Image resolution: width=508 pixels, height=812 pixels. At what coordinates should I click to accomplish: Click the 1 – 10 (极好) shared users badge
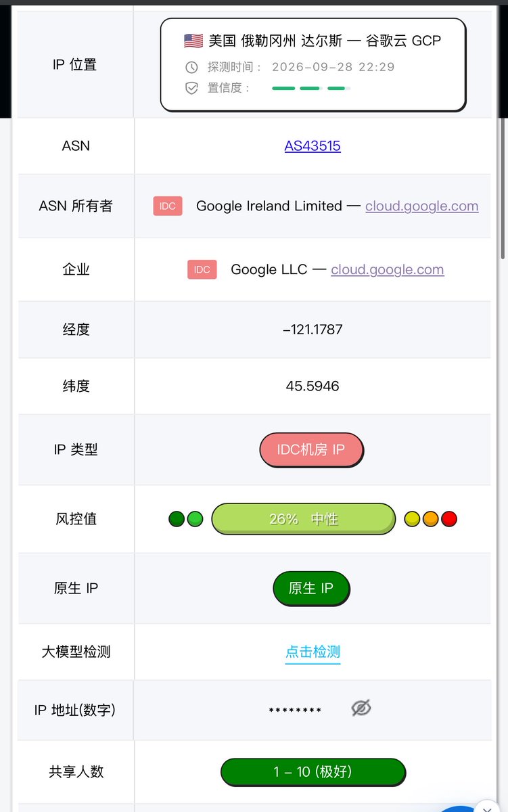pos(313,771)
